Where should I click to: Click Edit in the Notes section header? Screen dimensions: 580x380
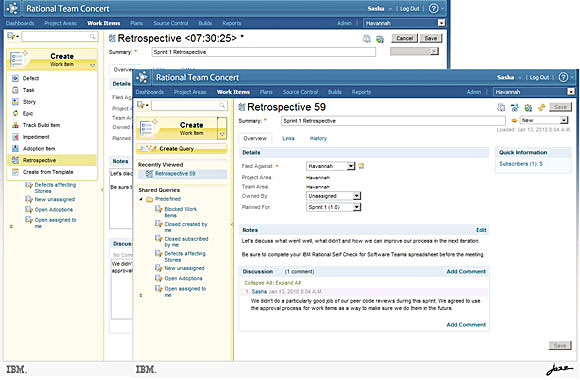pyautogui.click(x=481, y=230)
